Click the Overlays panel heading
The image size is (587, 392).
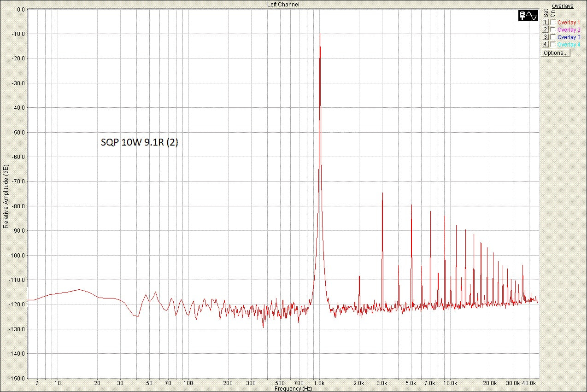point(562,6)
